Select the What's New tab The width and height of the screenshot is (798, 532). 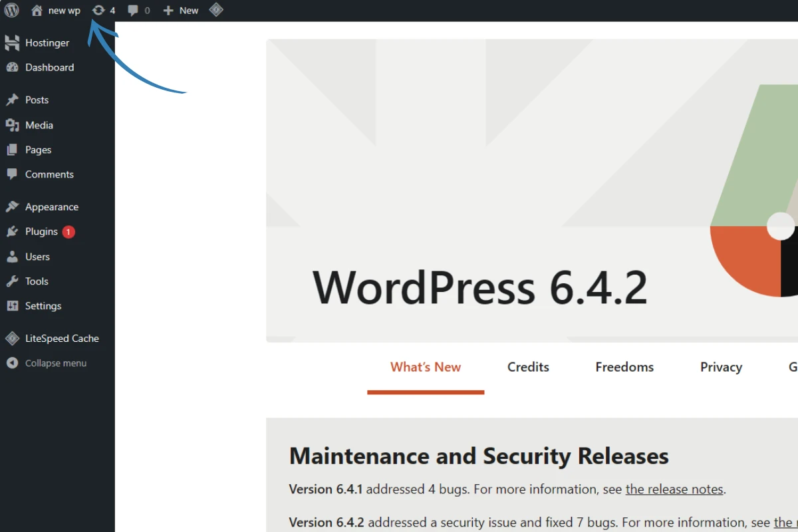426,367
